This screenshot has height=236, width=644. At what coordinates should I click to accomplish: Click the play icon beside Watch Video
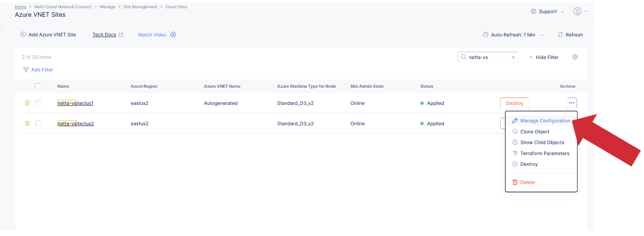point(174,35)
